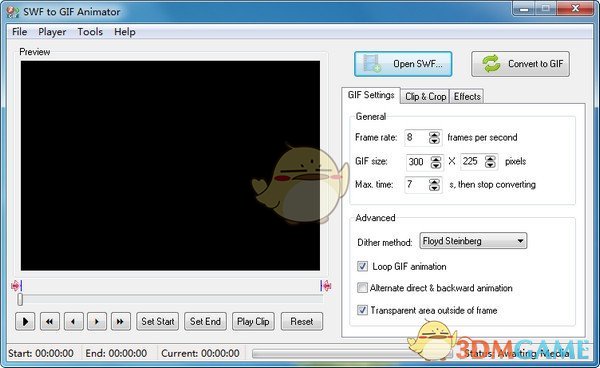Image resolution: width=600 pixels, height=368 pixels.
Task: Click the playback position slider thumb
Action: (x=20, y=300)
